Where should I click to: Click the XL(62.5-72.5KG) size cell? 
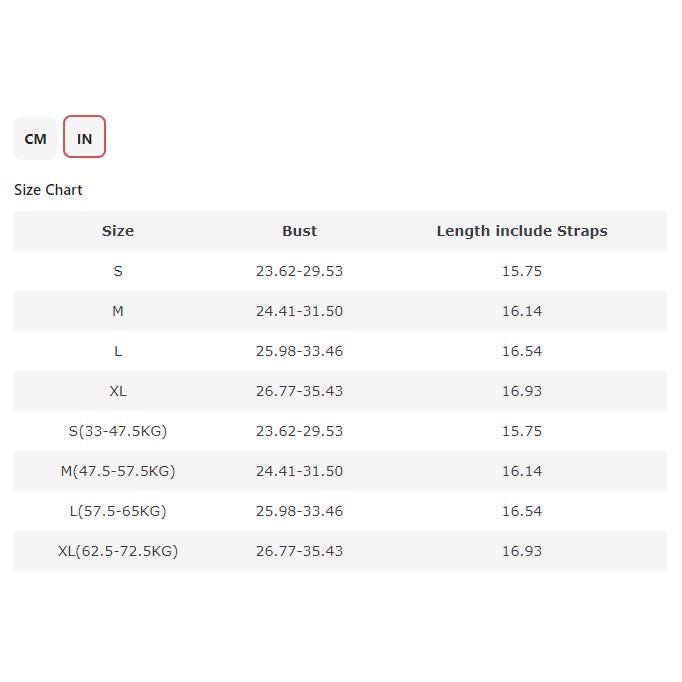coord(118,551)
